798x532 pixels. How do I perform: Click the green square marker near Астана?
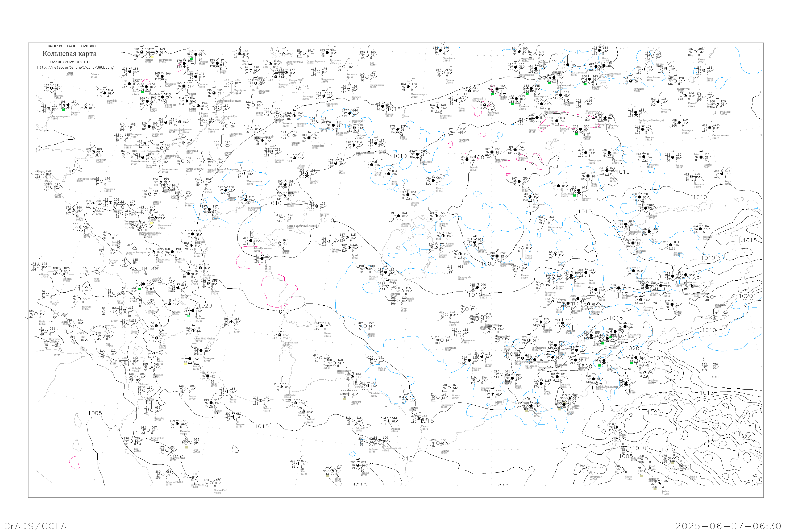(x=576, y=134)
